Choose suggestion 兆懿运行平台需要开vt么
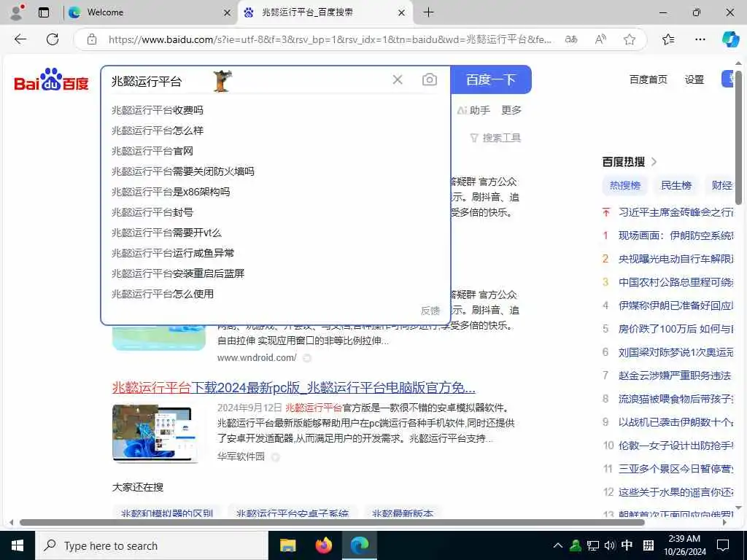Image resolution: width=747 pixels, height=560 pixels. pos(276,233)
